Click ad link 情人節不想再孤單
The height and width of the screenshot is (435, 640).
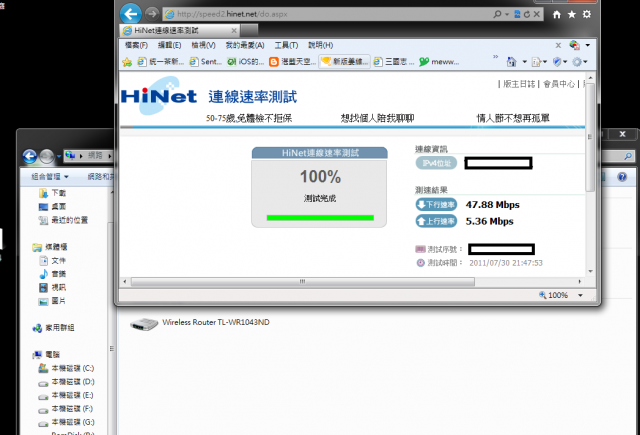[513, 118]
